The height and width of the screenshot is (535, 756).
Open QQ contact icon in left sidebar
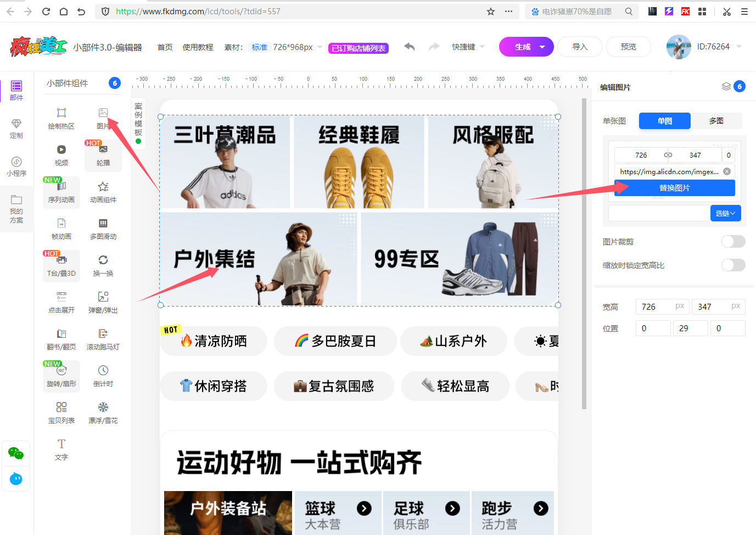(x=16, y=479)
